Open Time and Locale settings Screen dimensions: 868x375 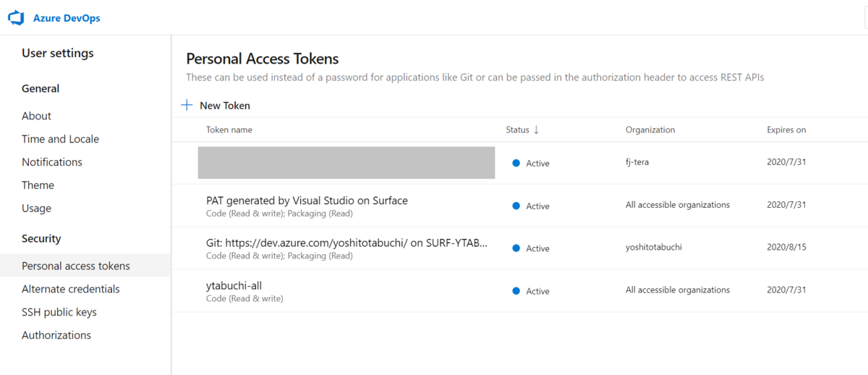(60, 139)
